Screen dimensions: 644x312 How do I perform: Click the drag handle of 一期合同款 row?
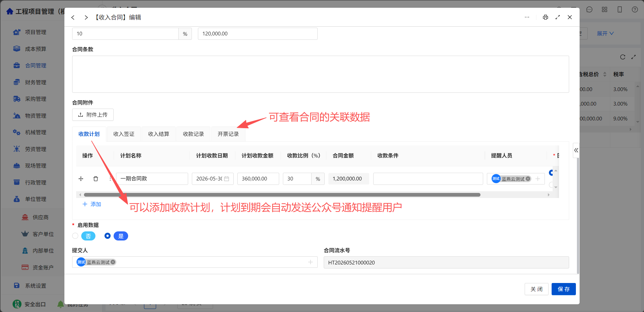pyautogui.click(x=81, y=179)
